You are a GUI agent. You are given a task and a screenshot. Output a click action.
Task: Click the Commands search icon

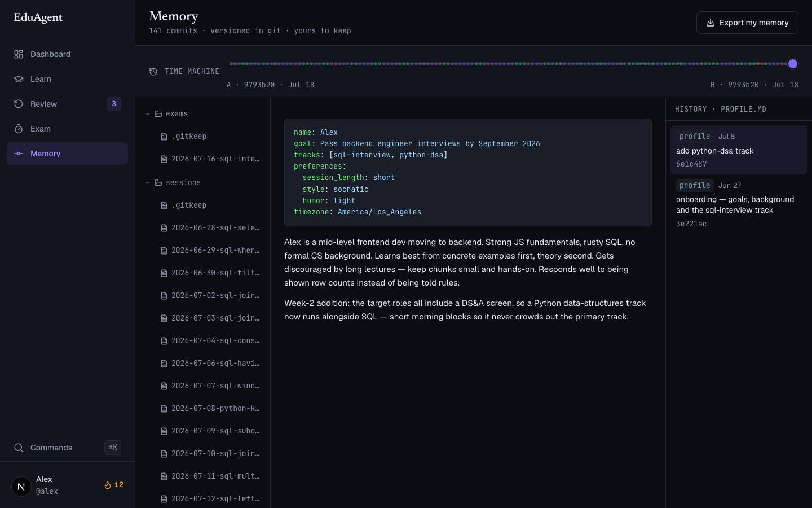(x=19, y=448)
